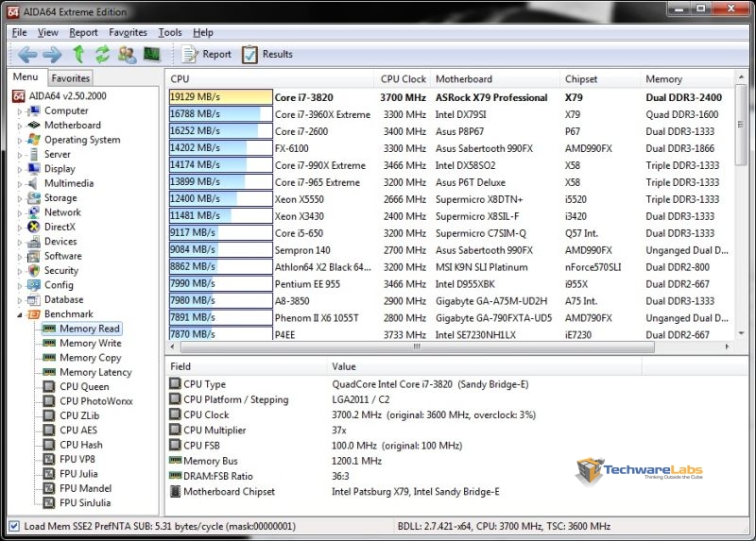Open the View menu
Image resolution: width=756 pixels, height=541 pixels.
[48, 32]
